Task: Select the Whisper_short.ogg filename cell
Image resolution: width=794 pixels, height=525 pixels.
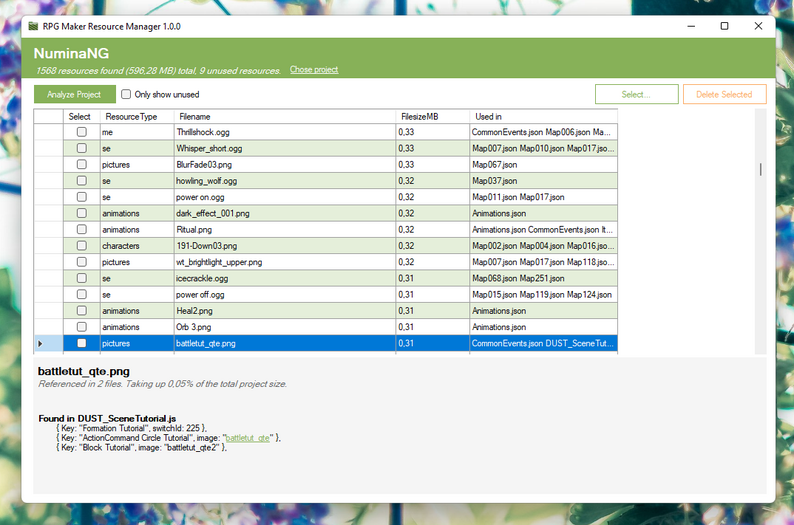Action: click(285, 148)
